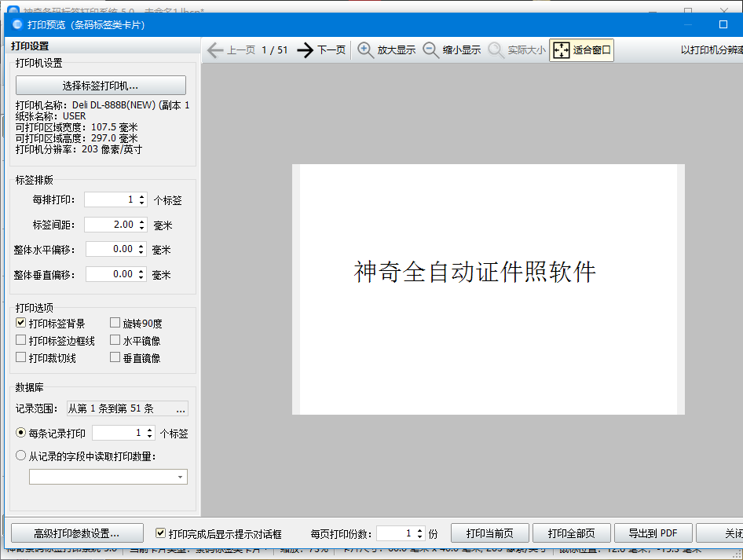This screenshot has width=743, height=560.
Task: Open the select label printer dialog
Action: point(101,86)
